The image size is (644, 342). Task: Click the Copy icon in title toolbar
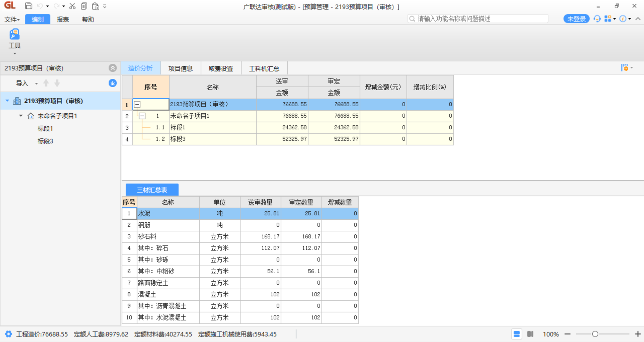click(x=84, y=6)
